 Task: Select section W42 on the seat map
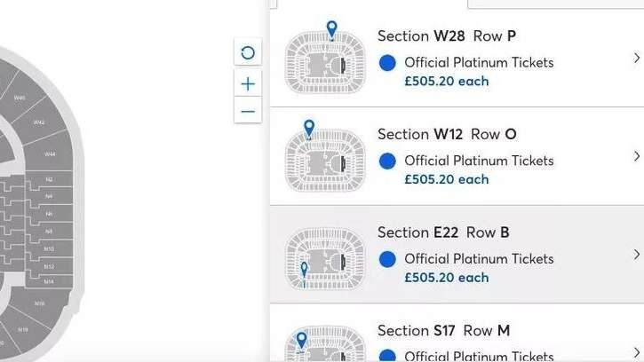click(39, 122)
